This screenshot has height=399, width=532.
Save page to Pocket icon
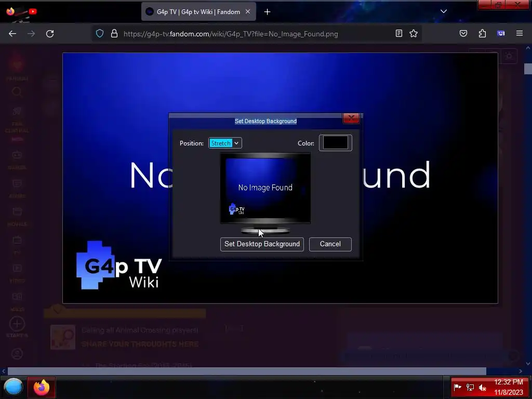click(x=463, y=33)
